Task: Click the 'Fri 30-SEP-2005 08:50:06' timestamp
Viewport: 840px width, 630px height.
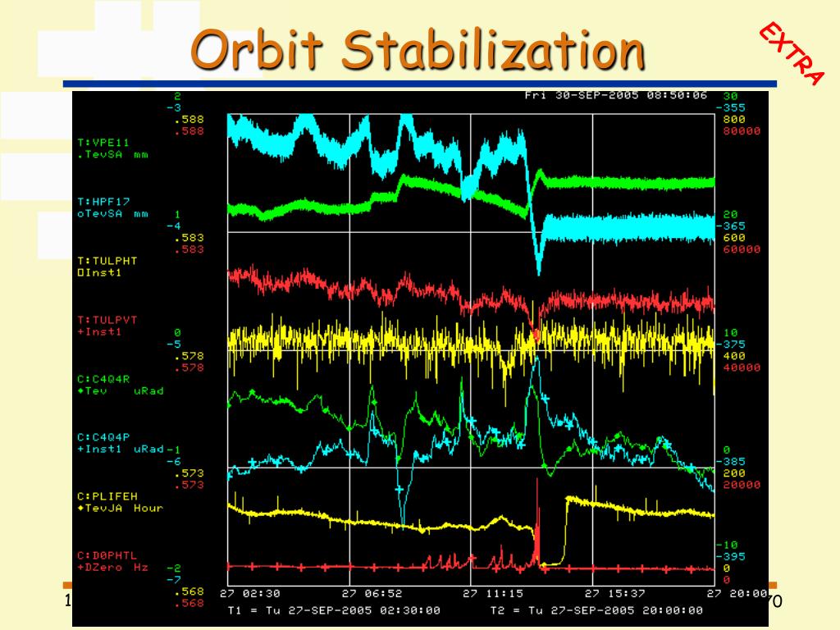Action: [x=615, y=95]
